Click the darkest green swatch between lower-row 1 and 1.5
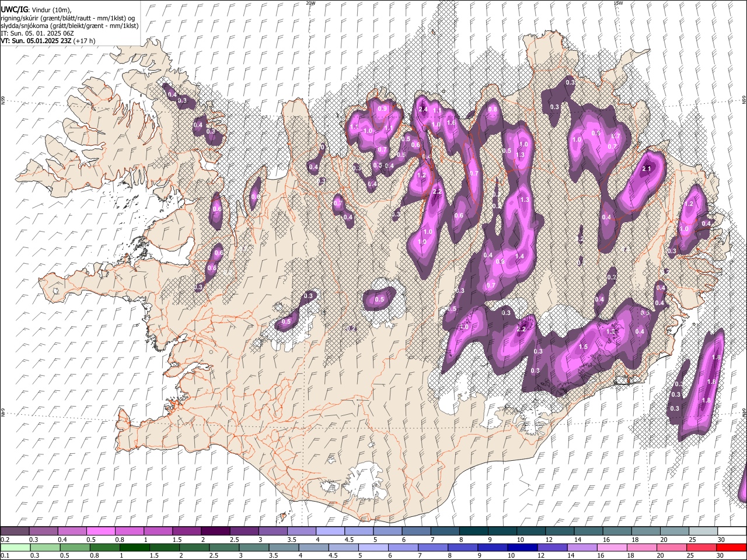The width and height of the screenshot is (747, 560). tap(134, 547)
